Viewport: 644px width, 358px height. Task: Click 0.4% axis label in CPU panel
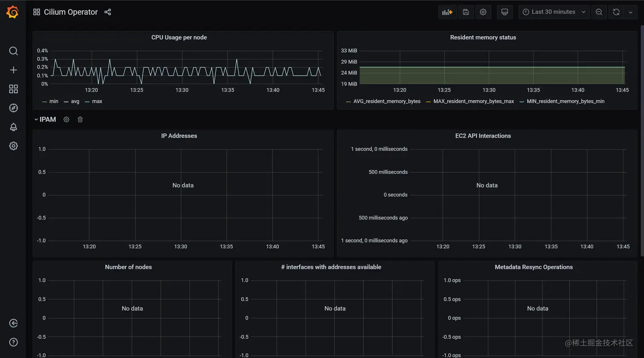(43, 51)
